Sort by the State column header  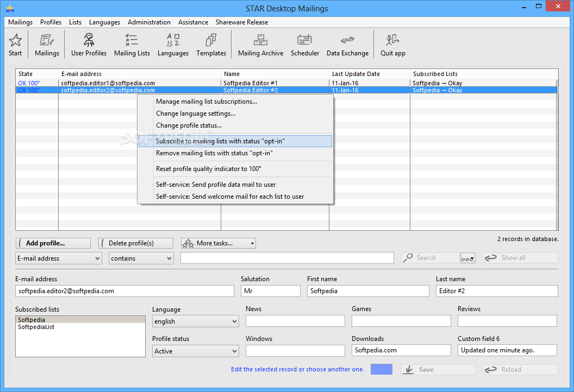point(37,74)
